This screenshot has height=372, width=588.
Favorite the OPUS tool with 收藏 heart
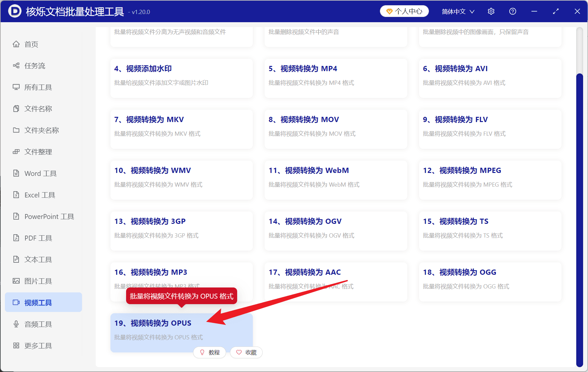pyautogui.click(x=246, y=352)
